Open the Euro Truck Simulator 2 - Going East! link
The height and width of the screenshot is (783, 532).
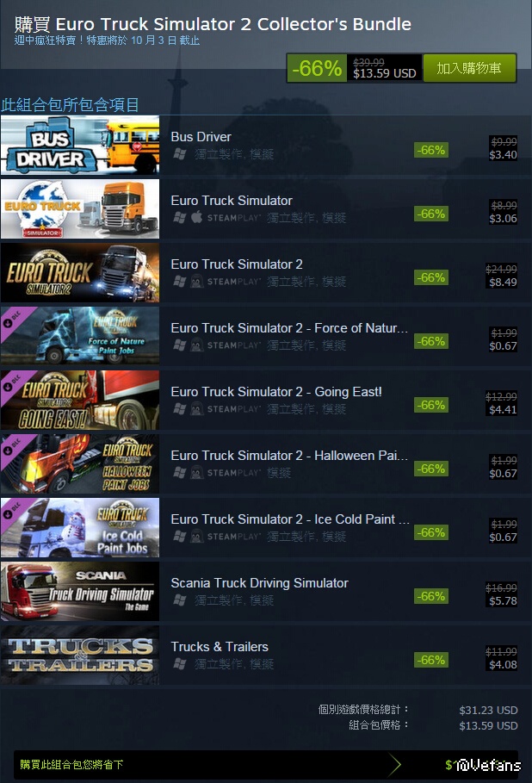click(x=276, y=392)
